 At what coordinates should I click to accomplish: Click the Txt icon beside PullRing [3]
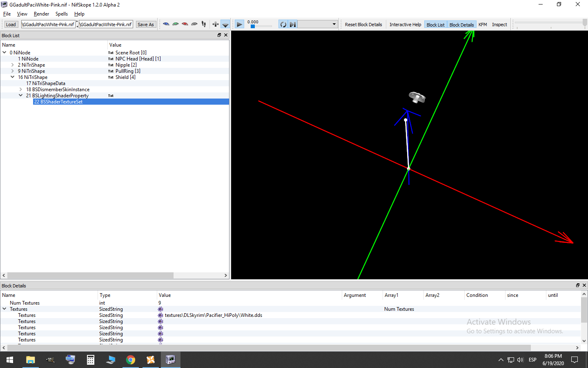(x=111, y=71)
